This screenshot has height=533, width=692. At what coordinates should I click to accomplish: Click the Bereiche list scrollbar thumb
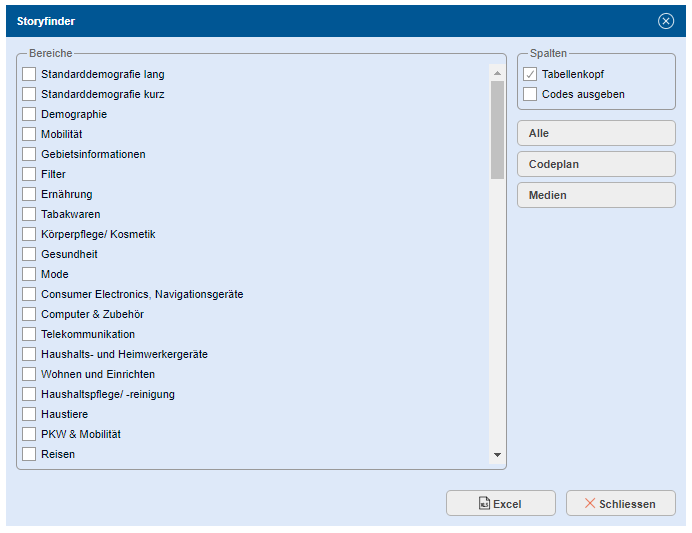point(497,130)
